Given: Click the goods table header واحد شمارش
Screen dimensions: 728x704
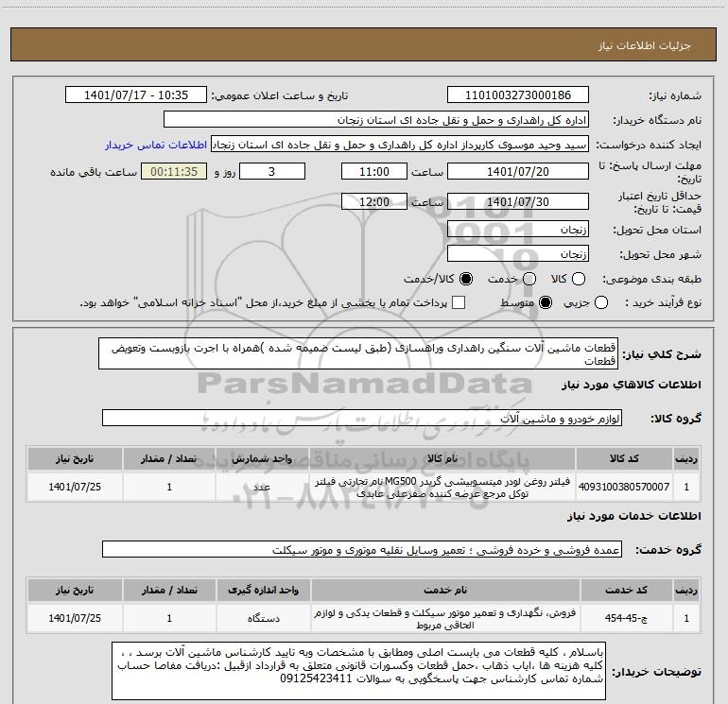Looking at the screenshot, I should [262, 459].
